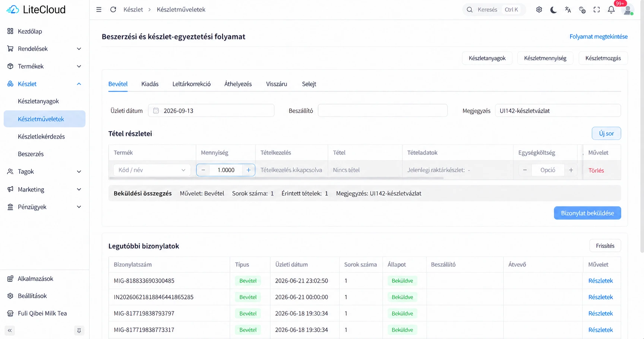Open the Kód / név product dropdown
This screenshot has width=644, height=339.
tap(152, 170)
